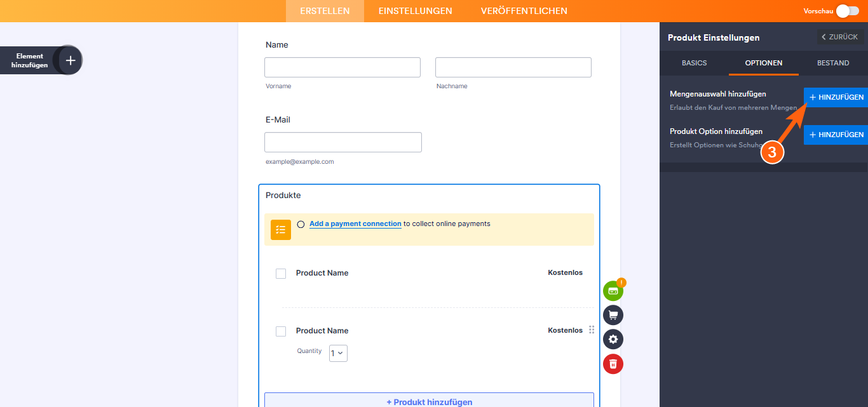Open the gear properties icon
Viewport: 868px width, 407px height.
point(613,339)
